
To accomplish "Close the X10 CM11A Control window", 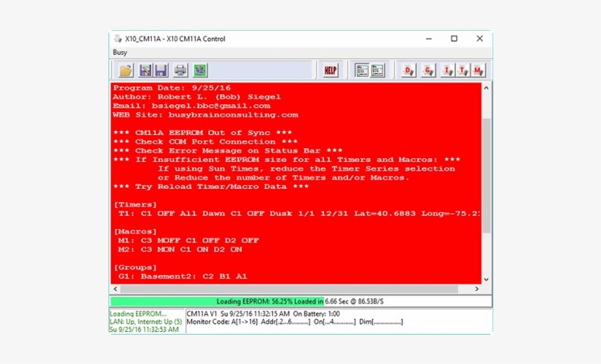I will coord(479,39).
